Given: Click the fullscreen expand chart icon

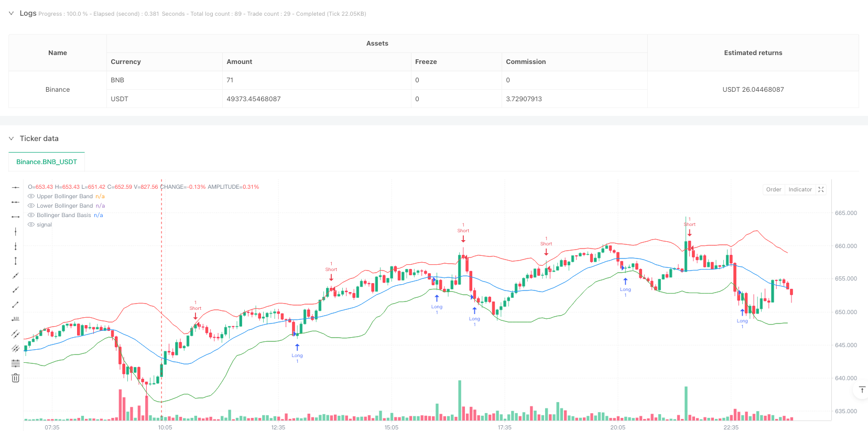Looking at the screenshot, I should (x=821, y=190).
